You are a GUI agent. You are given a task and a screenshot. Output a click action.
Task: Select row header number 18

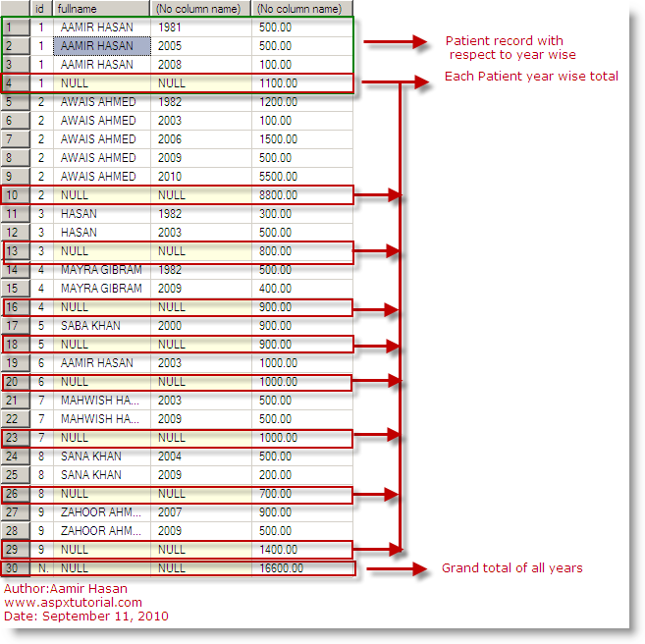point(16,345)
